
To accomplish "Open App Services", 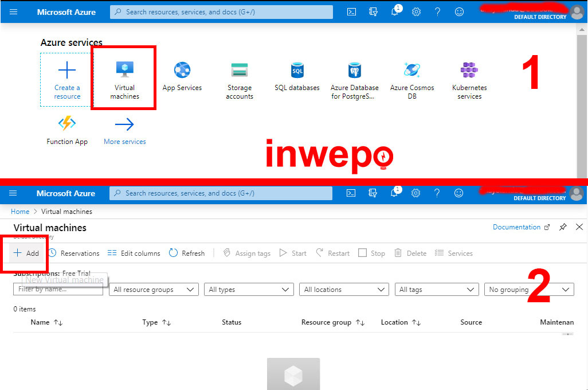I will pos(182,77).
